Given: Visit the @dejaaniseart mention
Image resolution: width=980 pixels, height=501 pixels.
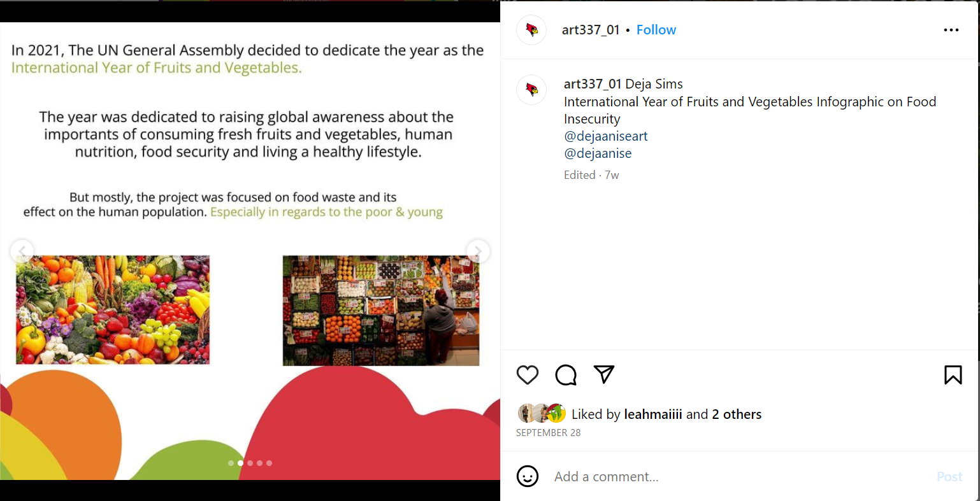Looking at the screenshot, I should pos(606,136).
